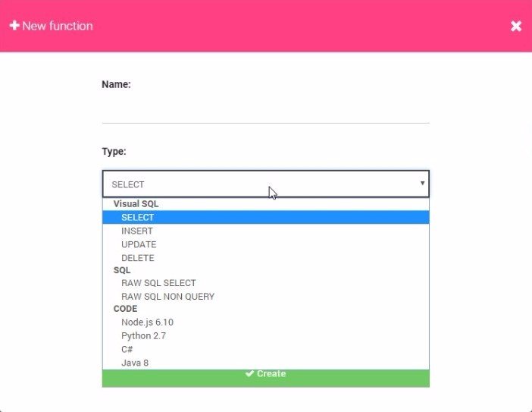The image size is (532, 412).
Task: Choose the highlighted SELECT option
Action: click(137, 218)
